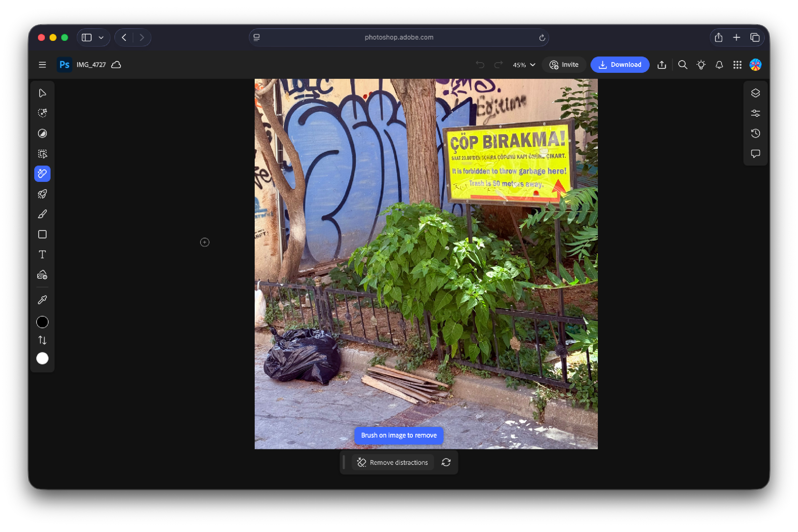
Task: Select the Eyedropper tool
Action: (42, 299)
